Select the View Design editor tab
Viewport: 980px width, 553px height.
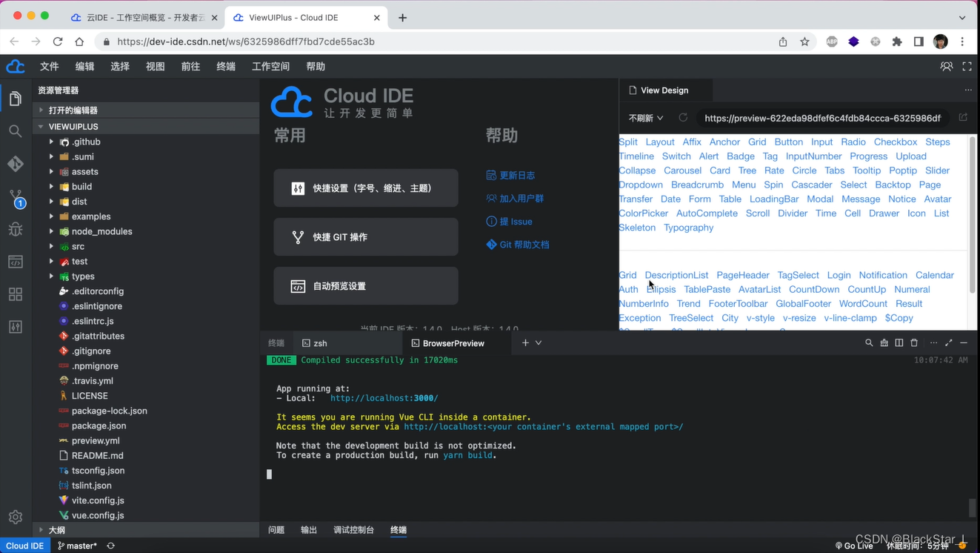pyautogui.click(x=665, y=90)
